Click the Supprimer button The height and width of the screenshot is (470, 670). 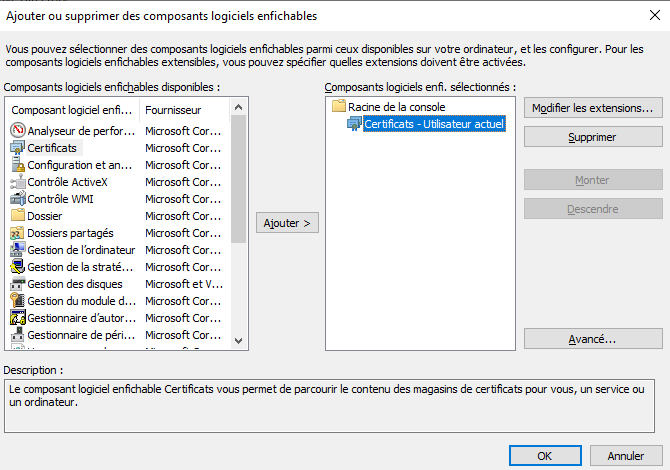[x=593, y=137]
